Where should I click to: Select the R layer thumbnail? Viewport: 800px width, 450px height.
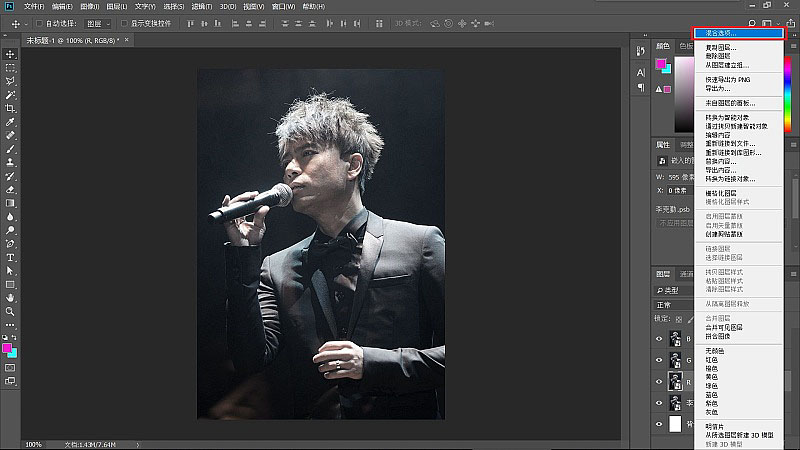point(675,382)
